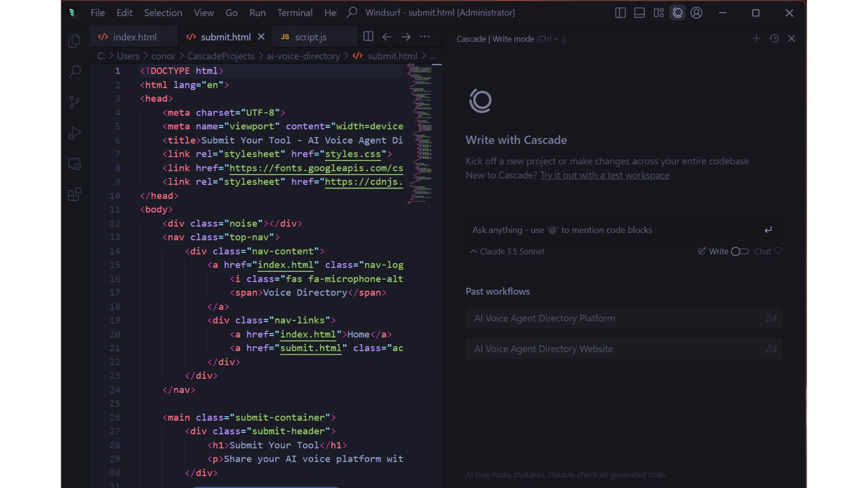This screenshot has height=488, width=868.
Task: Open View menu
Action: tap(204, 13)
